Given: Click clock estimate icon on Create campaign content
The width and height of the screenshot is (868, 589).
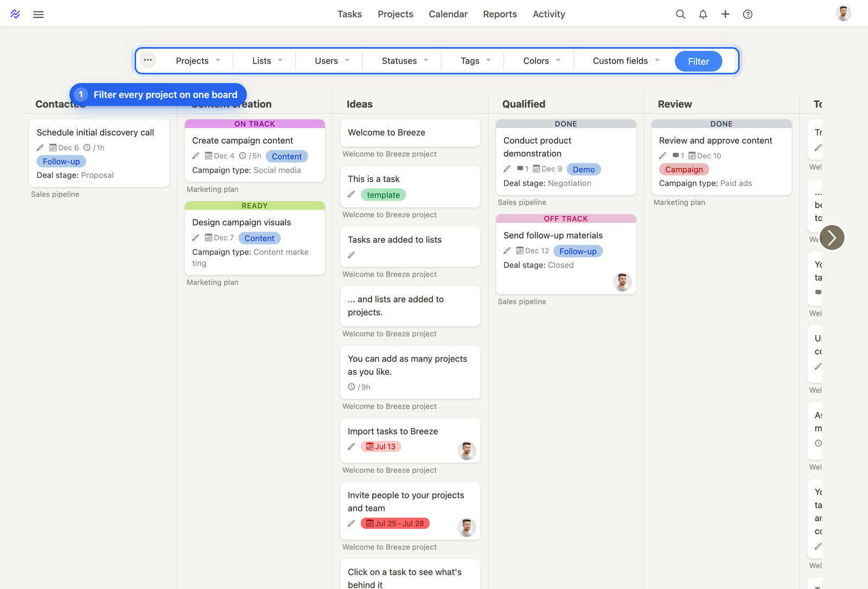Looking at the screenshot, I should pyautogui.click(x=242, y=156).
